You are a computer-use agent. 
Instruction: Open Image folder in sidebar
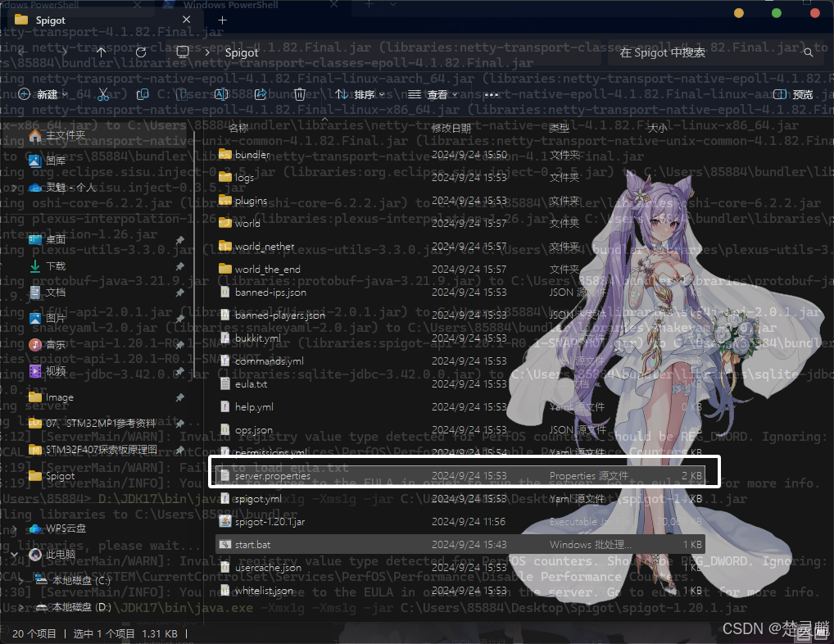pos(51,397)
